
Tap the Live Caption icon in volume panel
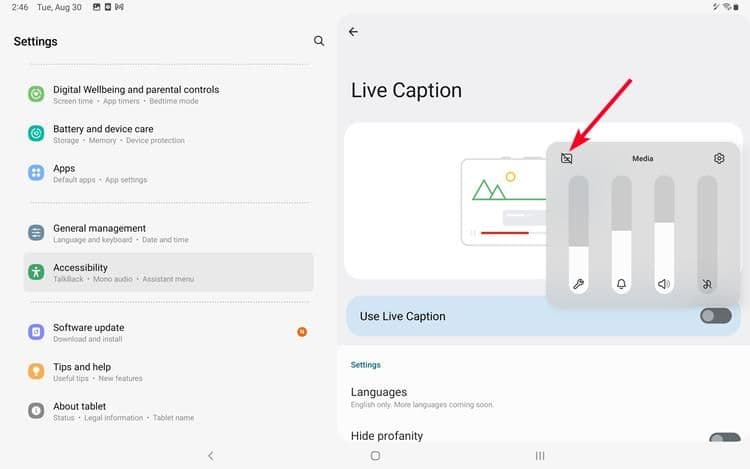pyautogui.click(x=567, y=158)
